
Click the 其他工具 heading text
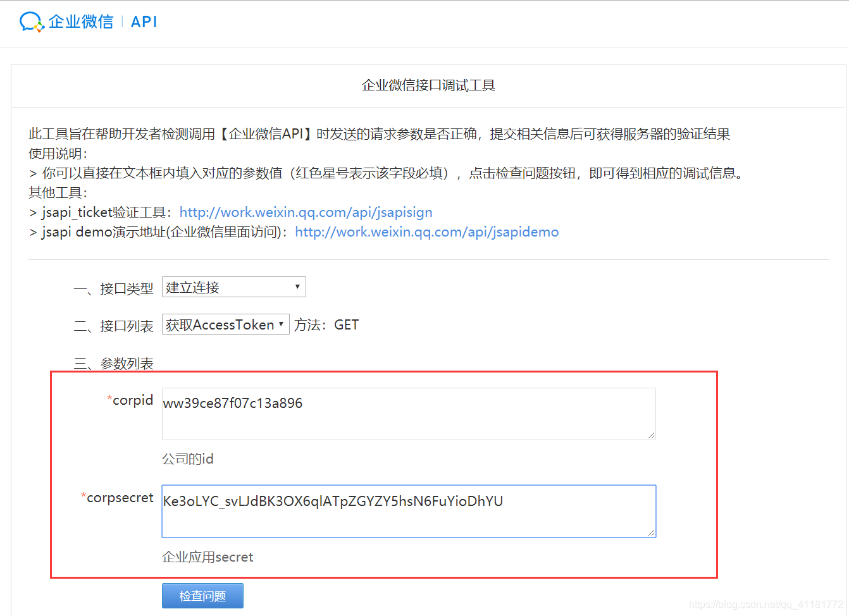pos(58,193)
